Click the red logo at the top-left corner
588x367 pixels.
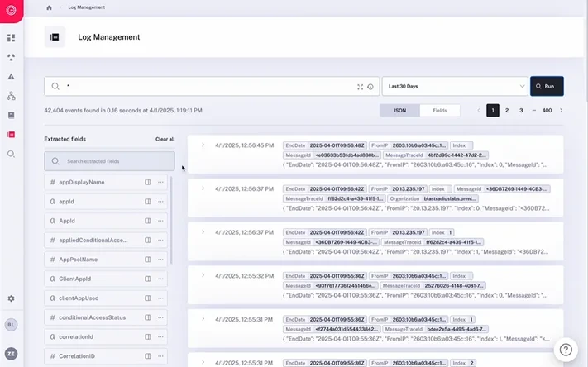point(12,11)
